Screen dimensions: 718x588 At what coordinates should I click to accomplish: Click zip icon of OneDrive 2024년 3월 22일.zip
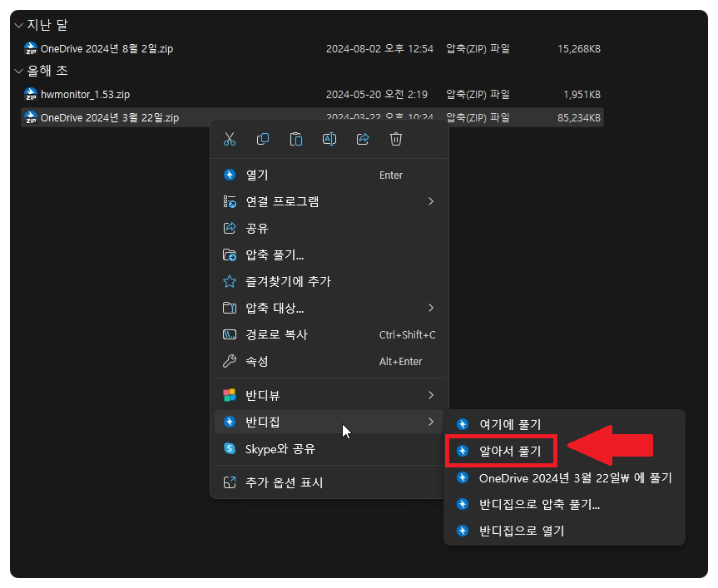pyautogui.click(x=31, y=117)
